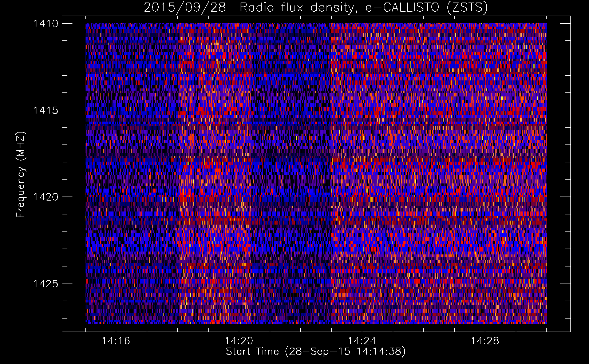Click the spectrogram plot area
589x364 pixels.
pyautogui.click(x=316, y=174)
